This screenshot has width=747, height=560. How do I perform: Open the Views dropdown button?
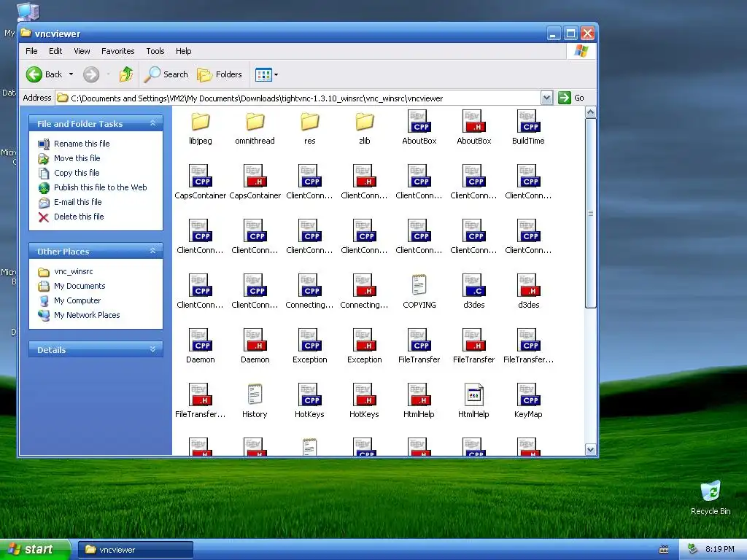[266, 74]
